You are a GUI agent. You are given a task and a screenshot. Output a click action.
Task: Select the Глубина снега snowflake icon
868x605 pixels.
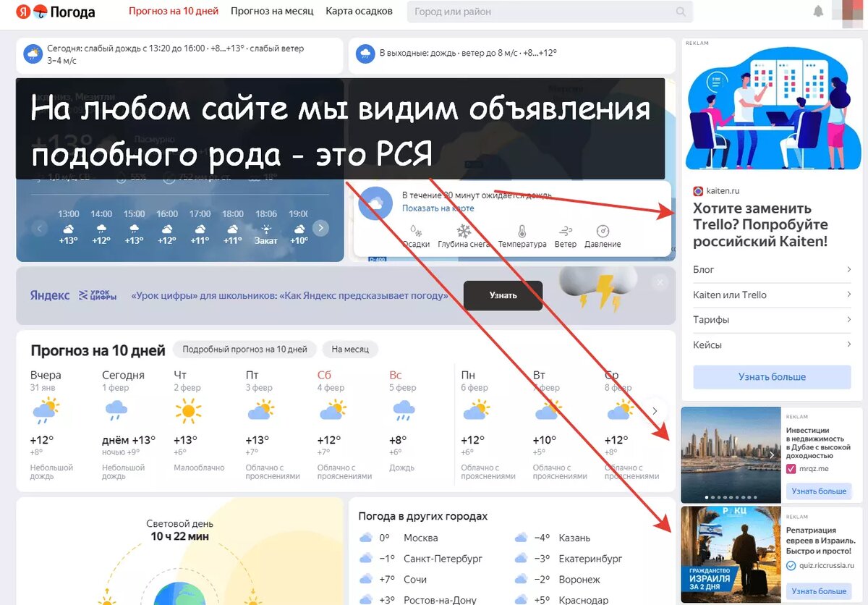(463, 231)
